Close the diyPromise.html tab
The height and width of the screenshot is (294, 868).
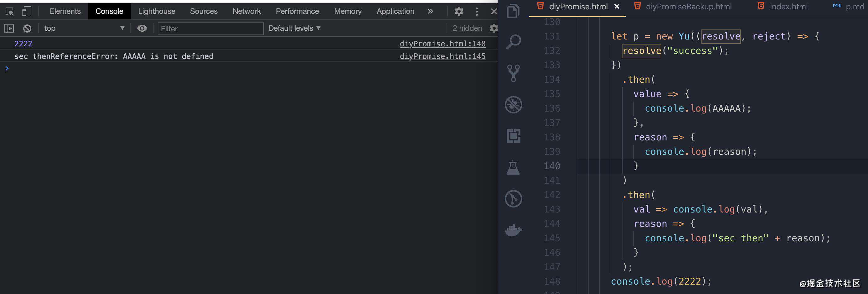click(617, 6)
